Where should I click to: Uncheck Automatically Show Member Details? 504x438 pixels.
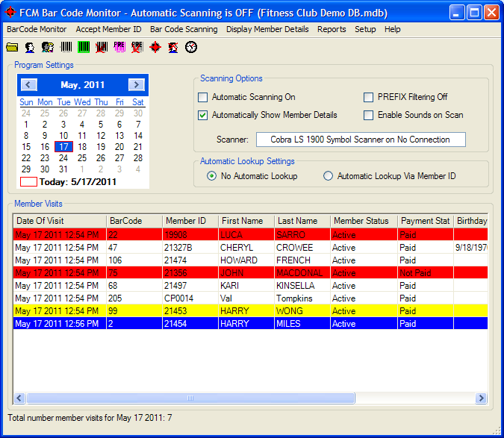[x=203, y=115]
